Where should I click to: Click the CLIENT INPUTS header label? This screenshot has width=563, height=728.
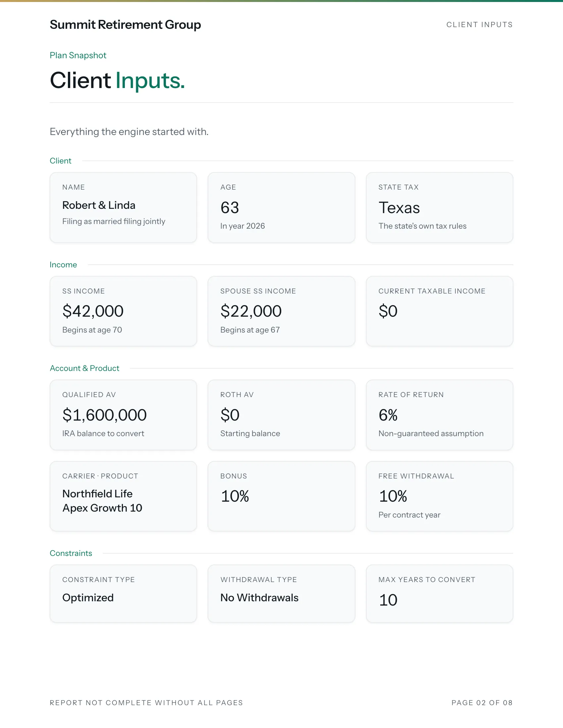(479, 25)
